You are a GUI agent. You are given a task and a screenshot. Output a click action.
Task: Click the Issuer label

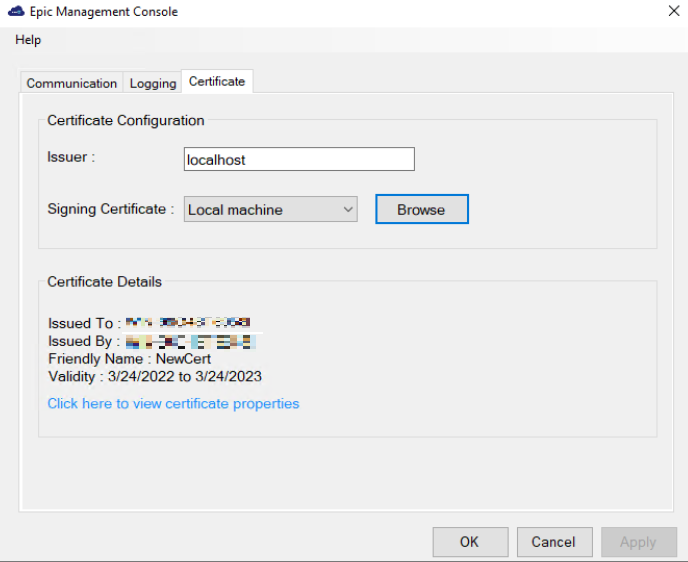coord(71,157)
